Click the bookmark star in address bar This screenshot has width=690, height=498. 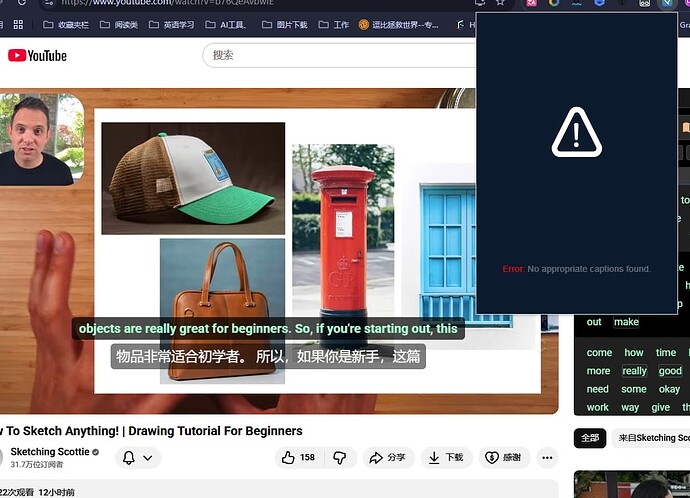pos(500,2)
